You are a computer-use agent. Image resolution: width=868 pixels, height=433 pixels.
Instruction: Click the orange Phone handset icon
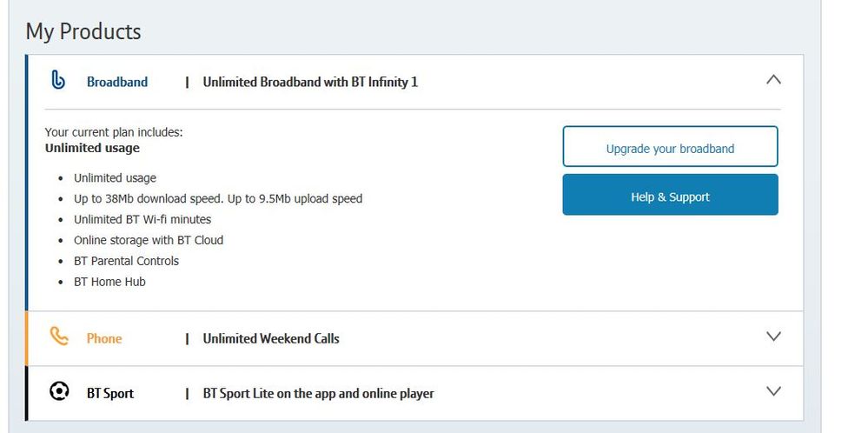coord(59,336)
